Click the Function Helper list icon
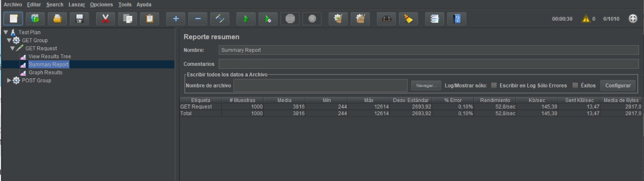 pos(435,19)
